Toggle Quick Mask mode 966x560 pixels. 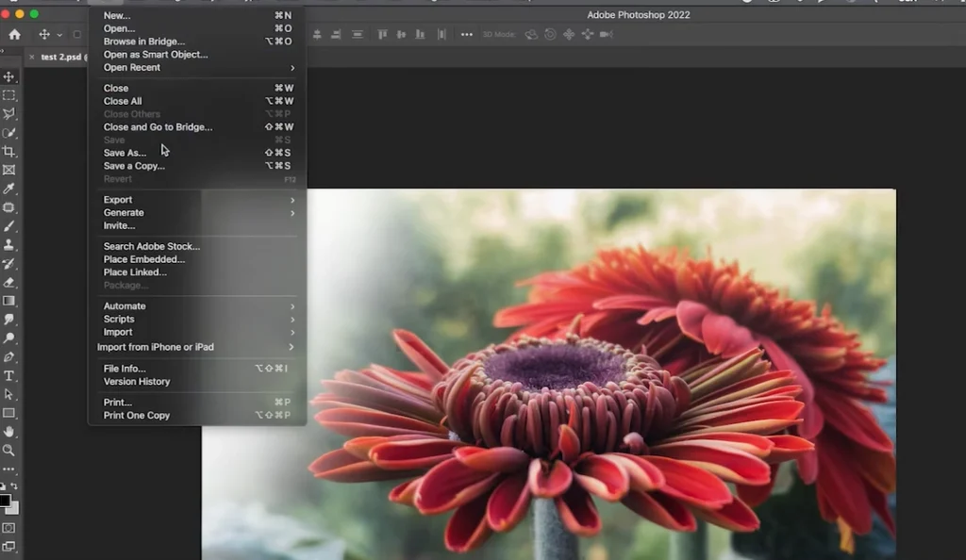[9, 528]
